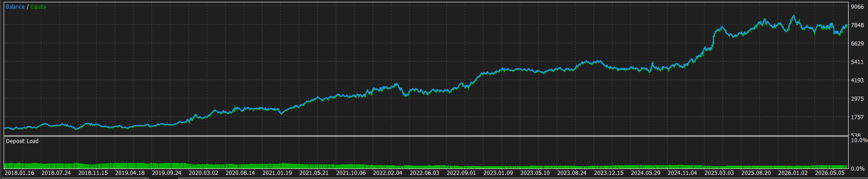868x179 pixels.
Task: Click the Deposit Load panel label
Action: 22,141
